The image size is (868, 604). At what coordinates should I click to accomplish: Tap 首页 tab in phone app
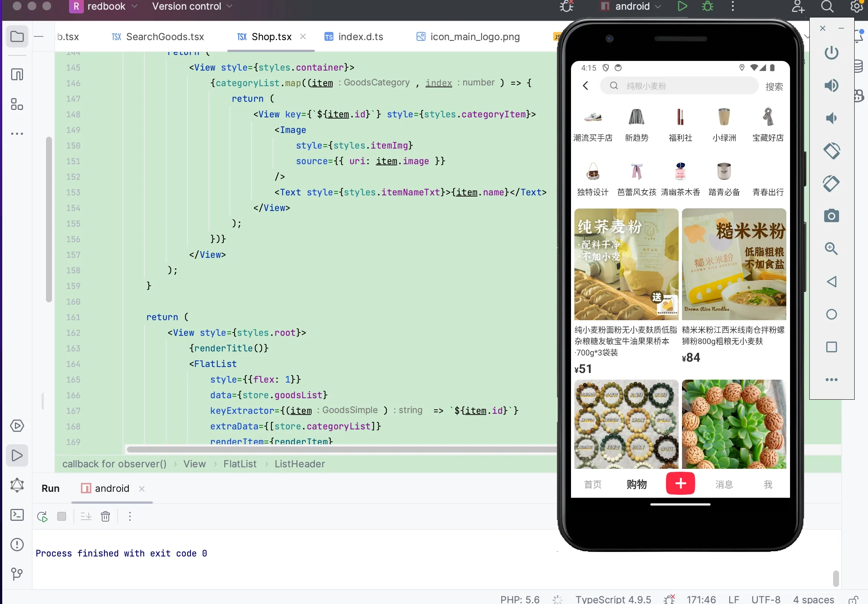pyautogui.click(x=593, y=484)
